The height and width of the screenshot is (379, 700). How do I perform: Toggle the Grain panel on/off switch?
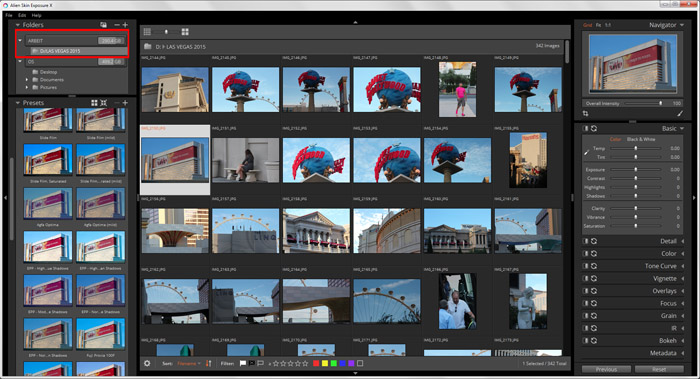click(x=585, y=316)
